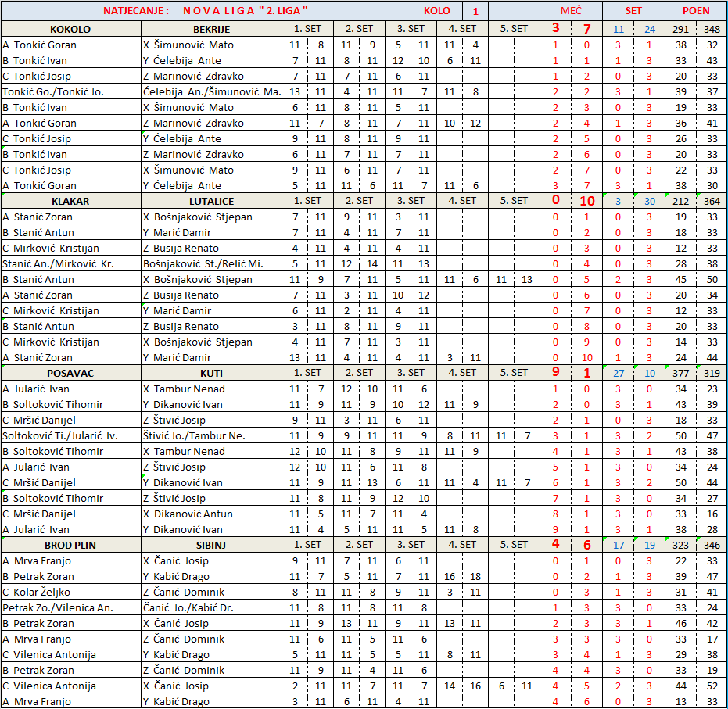The height and width of the screenshot is (709, 728).
Task: Select the MEČ column header
Action: click(x=571, y=11)
